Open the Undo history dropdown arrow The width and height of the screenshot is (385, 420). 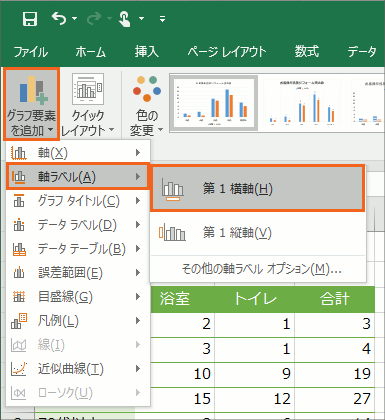74,19
